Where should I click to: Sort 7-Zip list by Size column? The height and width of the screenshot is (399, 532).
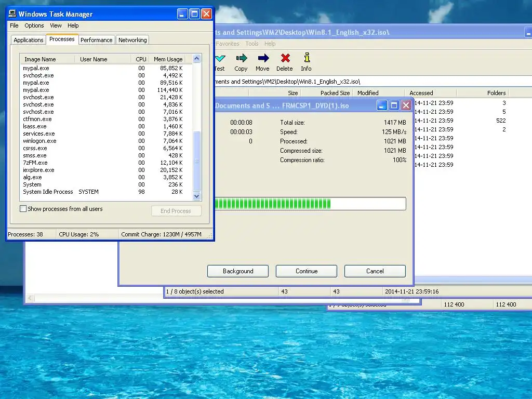pos(275,93)
